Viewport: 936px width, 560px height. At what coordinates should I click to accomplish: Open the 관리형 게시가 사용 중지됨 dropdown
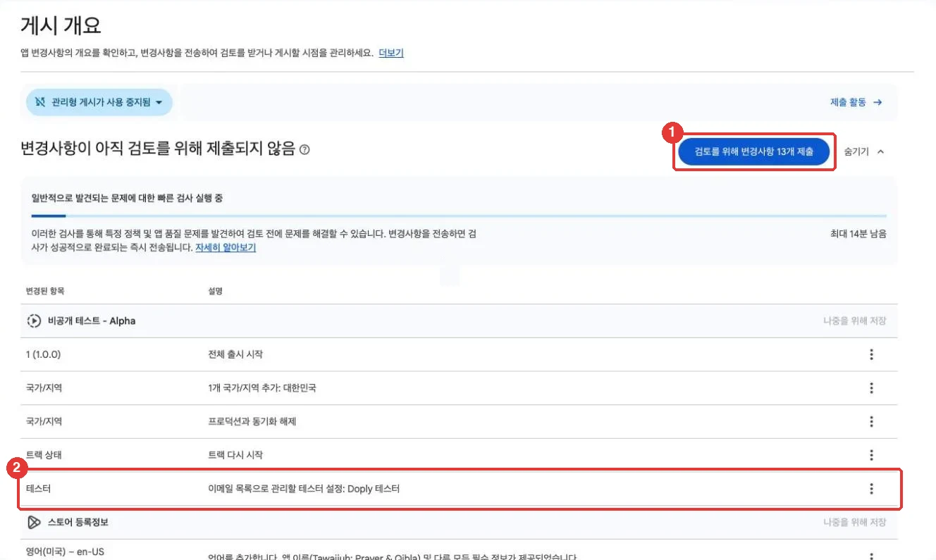[99, 103]
